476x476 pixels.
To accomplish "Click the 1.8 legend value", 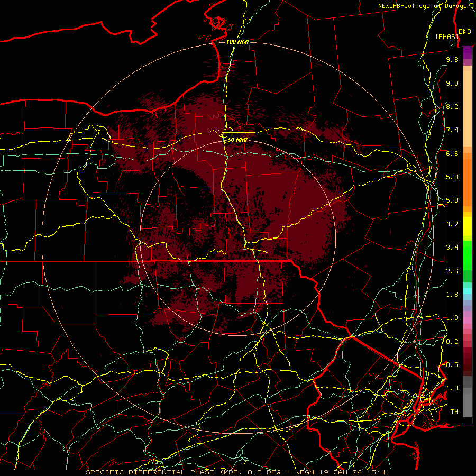I will [452, 295].
